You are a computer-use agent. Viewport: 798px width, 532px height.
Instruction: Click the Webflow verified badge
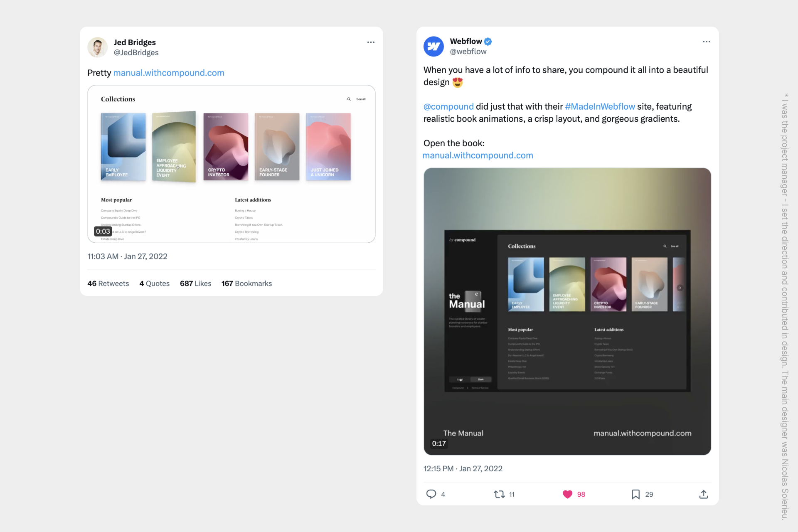click(488, 42)
